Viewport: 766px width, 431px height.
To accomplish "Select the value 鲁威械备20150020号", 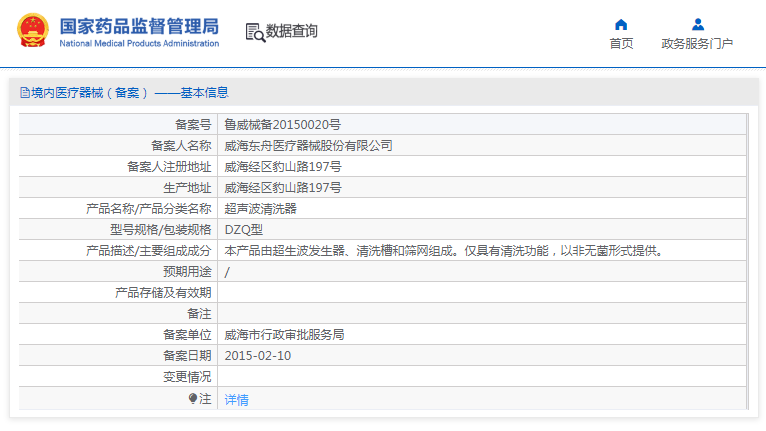I will coord(282,125).
